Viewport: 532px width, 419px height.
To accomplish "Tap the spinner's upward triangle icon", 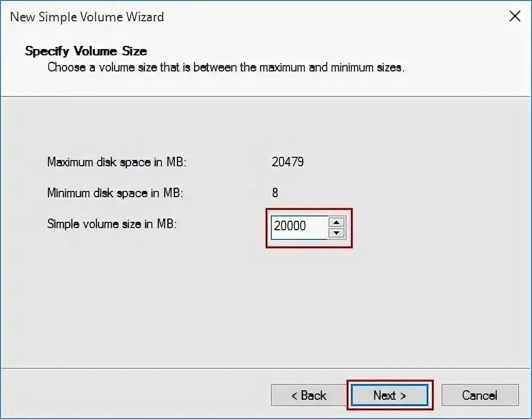I will coord(336,222).
